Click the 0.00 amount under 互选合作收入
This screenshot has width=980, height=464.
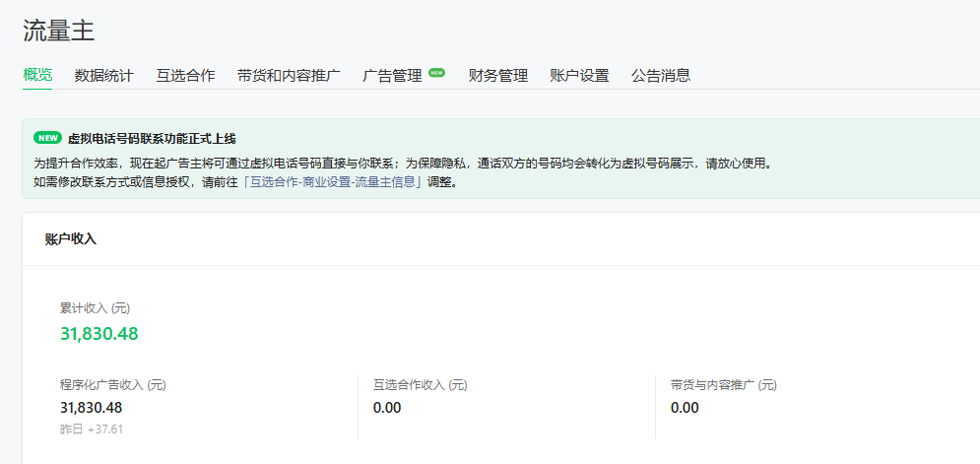point(387,408)
